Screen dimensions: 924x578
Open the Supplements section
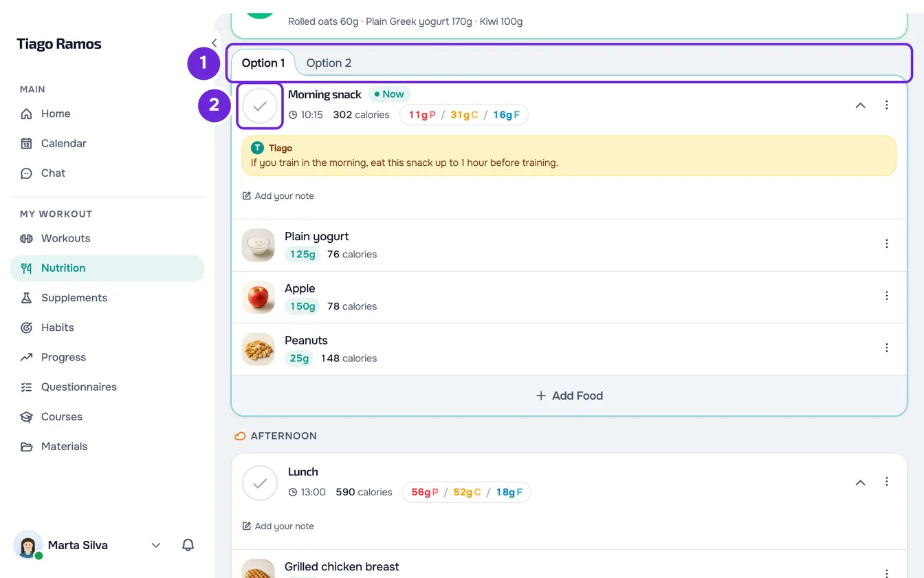pos(107,297)
